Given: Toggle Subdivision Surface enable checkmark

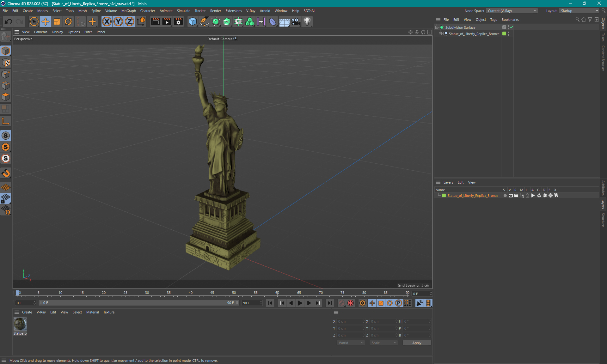Looking at the screenshot, I should tap(512, 27).
